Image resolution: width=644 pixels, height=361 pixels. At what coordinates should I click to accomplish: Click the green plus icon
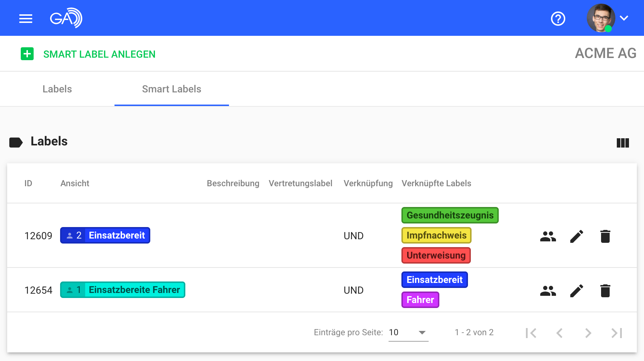tap(27, 54)
